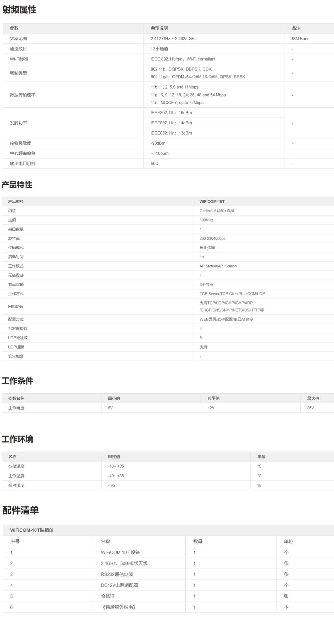Click the IEEE802.11b：16dBm value
The image size is (334, 644).
coord(171,113)
